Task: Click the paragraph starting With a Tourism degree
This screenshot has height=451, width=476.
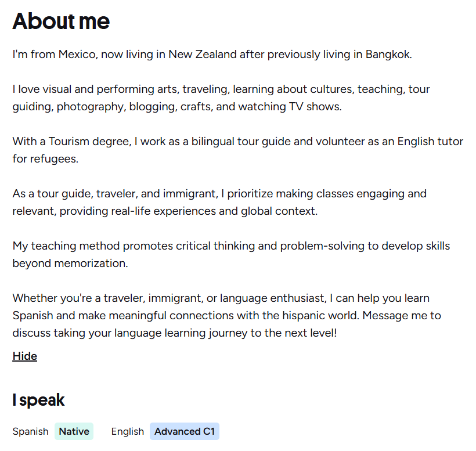Action: point(237,150)
